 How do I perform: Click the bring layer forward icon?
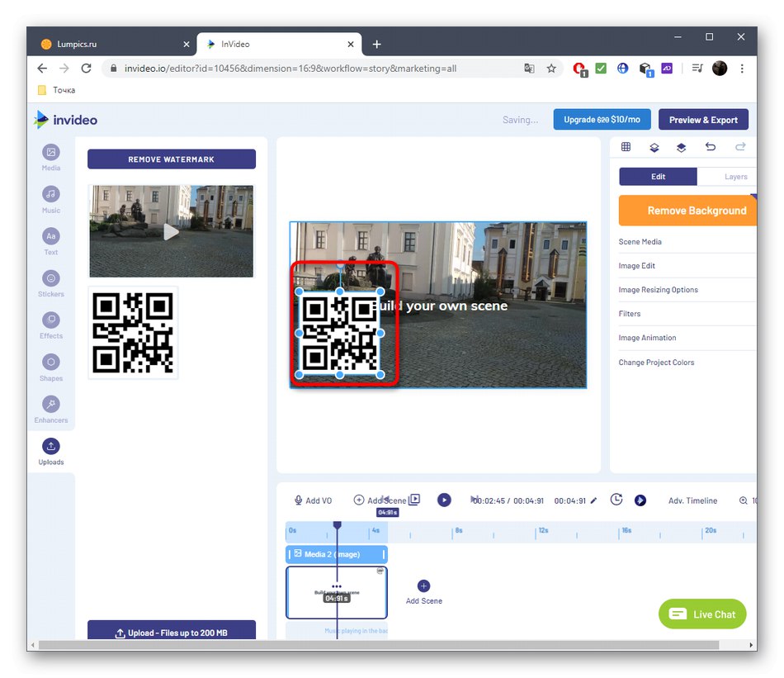[681, 147]
